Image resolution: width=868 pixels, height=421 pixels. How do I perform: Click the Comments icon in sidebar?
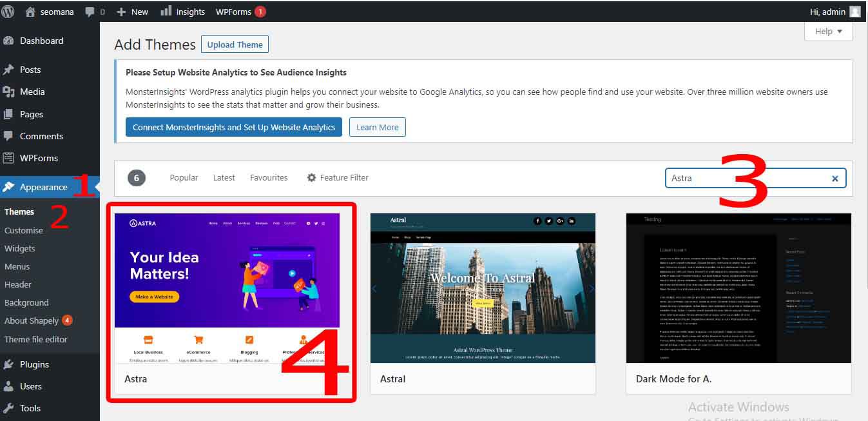coord(8,136)
